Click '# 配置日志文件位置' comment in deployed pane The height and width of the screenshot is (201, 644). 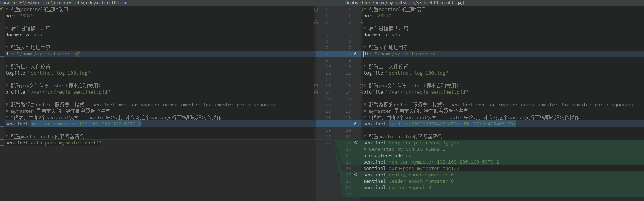386,66
